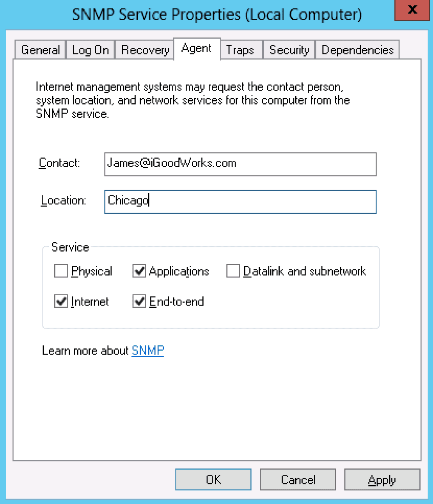
Task: Click the SNMP Service Properties title bar
Action: pyautogui.click(x=216, y=15)
